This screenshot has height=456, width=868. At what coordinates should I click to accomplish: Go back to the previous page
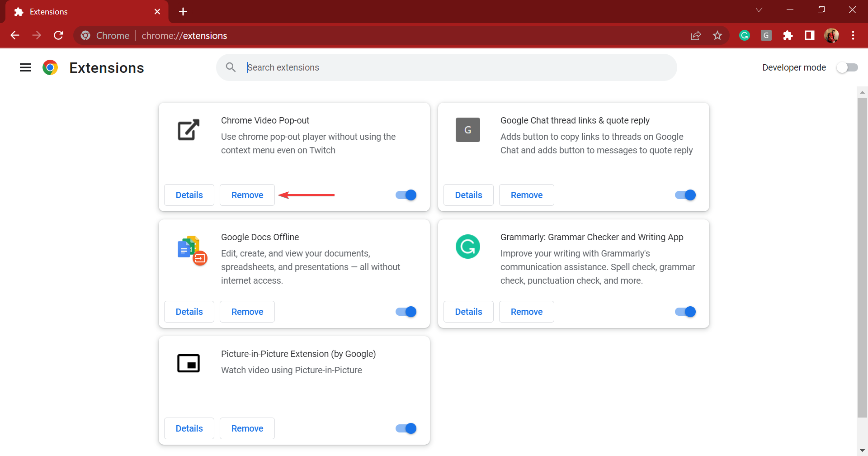(x=15, y=35)
